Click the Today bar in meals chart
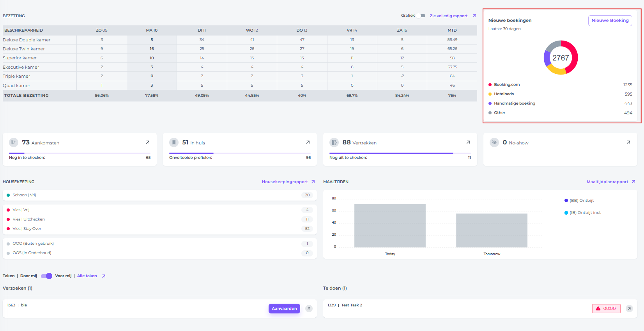Screen dimensions: 644x331 (390, 226)
